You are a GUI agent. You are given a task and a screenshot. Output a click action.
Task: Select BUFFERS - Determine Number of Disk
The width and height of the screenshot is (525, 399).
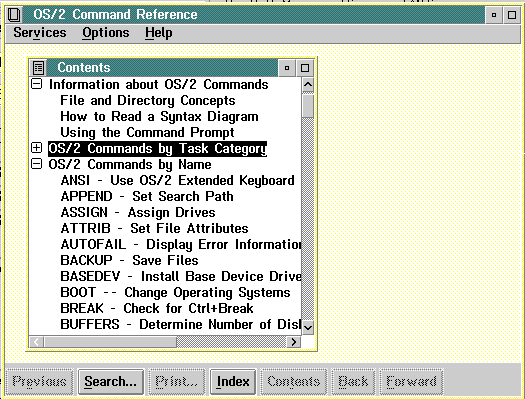click(x=181, y=325)
